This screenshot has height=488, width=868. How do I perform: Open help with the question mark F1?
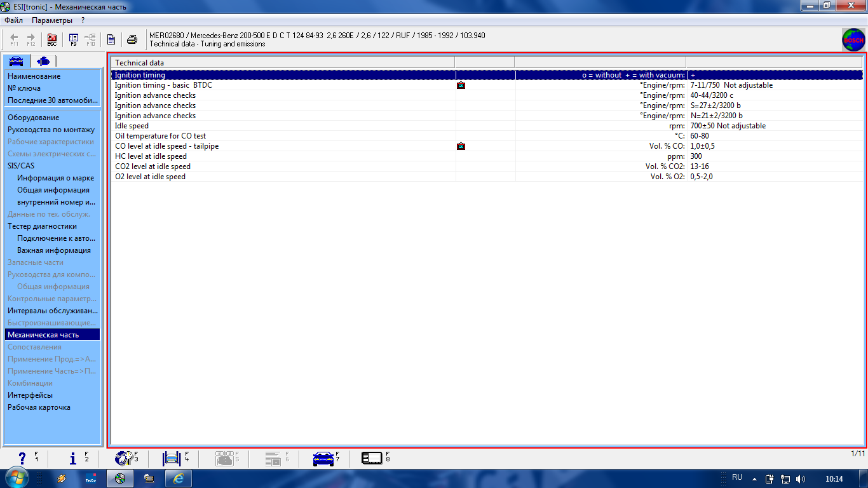pyautogui.click(x=24, y=457)
